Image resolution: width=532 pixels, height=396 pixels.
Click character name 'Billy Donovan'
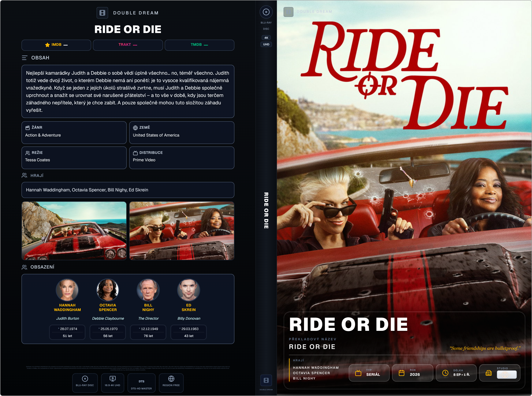pos(189,318)
